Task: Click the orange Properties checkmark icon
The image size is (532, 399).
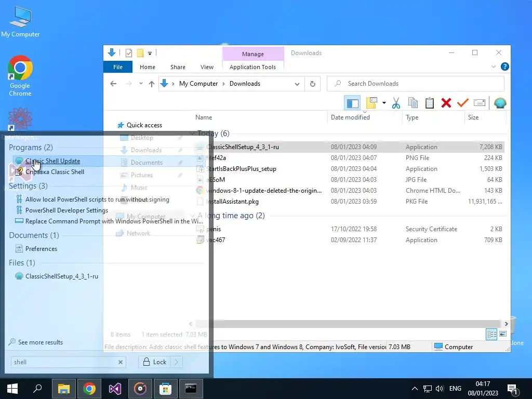Action: (x=462, y=103)
